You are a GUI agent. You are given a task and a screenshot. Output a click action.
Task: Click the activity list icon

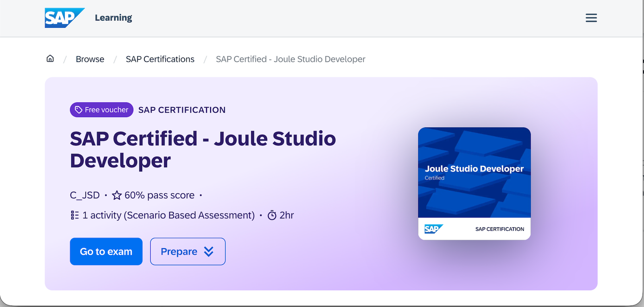[x=75, y=215]
